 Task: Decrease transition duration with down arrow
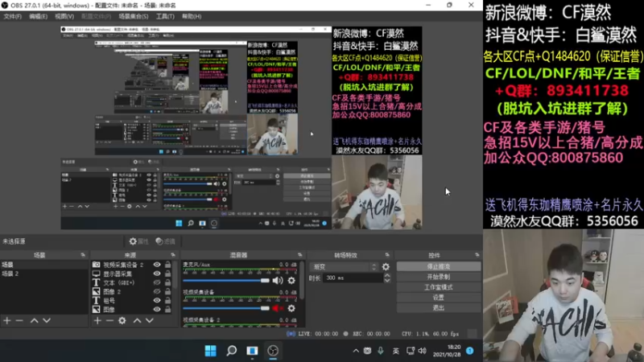click(387, 280)
